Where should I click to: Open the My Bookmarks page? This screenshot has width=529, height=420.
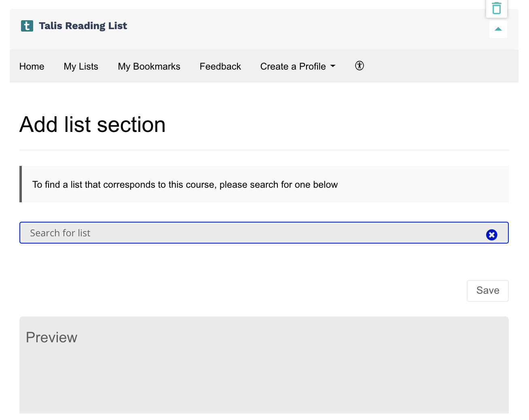pos(149,66)
